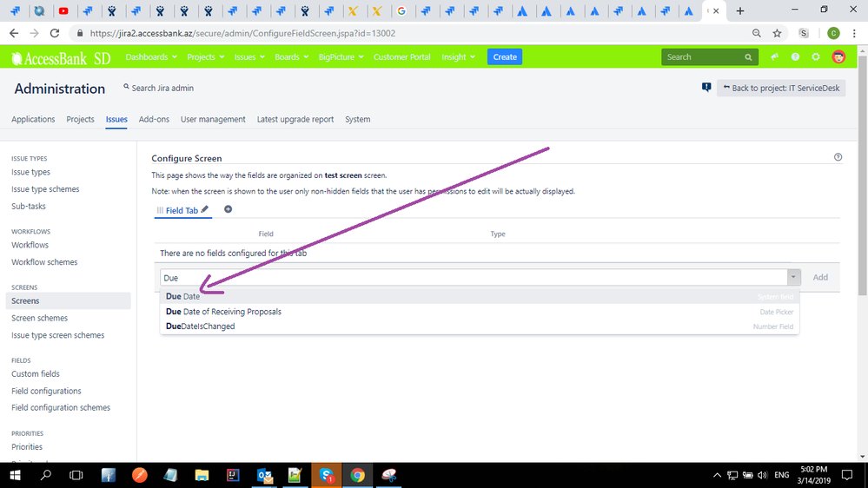Image resolution: width=868 pixels, height=488 pixels.
Task: Expand the Boards dropdown menu
Action: tap(291, 57)
